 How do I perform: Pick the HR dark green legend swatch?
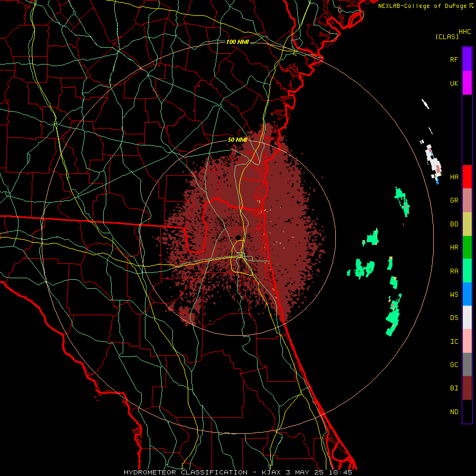click(x=467, y=247)
